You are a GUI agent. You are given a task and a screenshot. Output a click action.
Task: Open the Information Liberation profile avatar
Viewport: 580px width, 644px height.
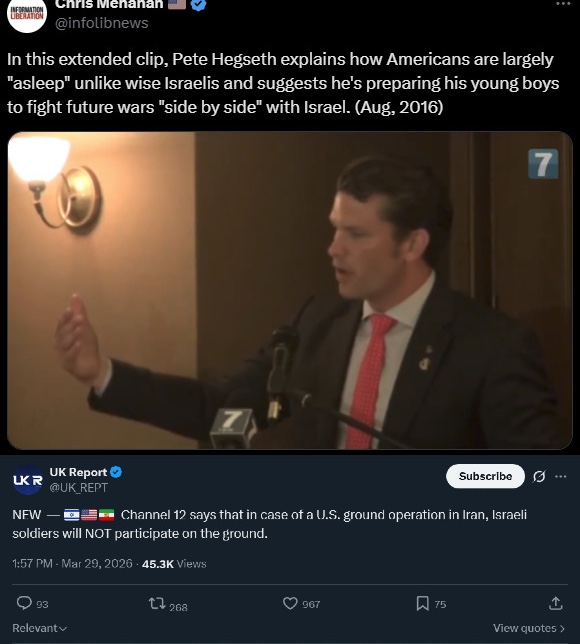[x=27, y=14]
